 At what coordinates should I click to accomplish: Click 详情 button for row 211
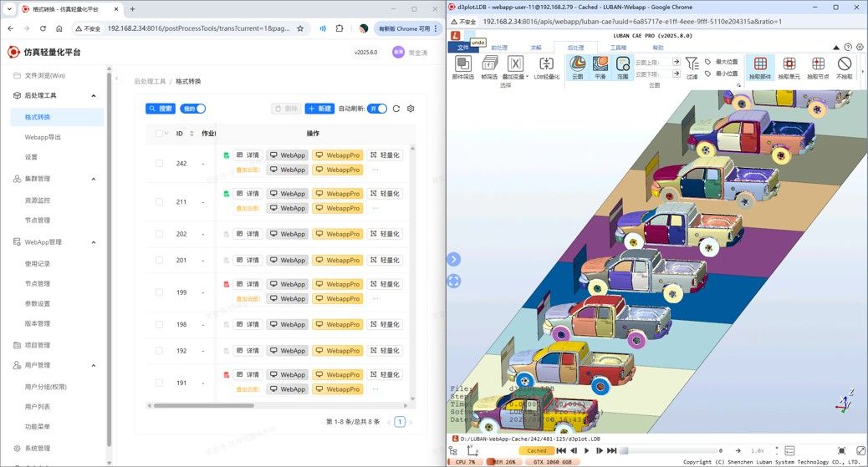pos(248,194)
